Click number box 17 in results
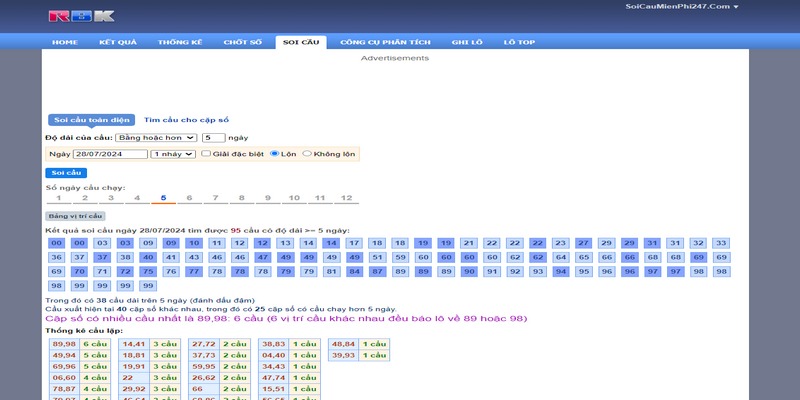 coord(354,243)
